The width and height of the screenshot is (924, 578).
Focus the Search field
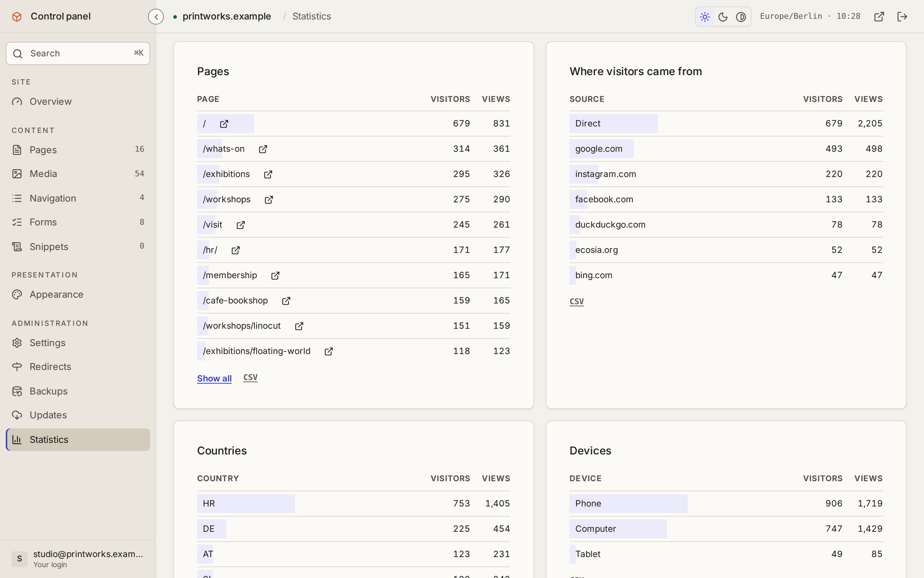[x=78, y=53]
